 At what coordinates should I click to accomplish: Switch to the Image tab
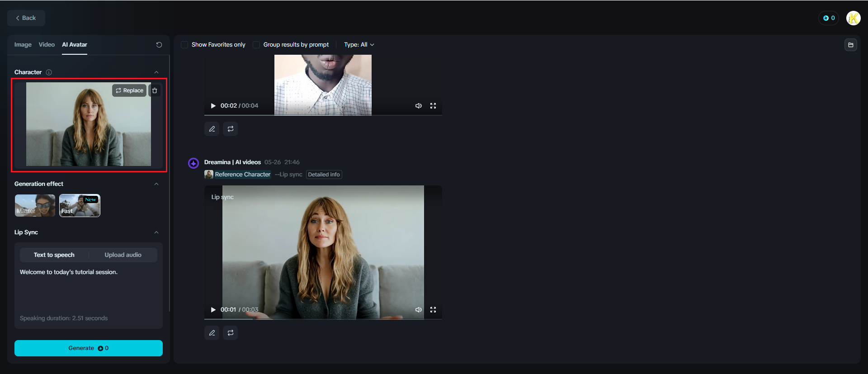23,45
